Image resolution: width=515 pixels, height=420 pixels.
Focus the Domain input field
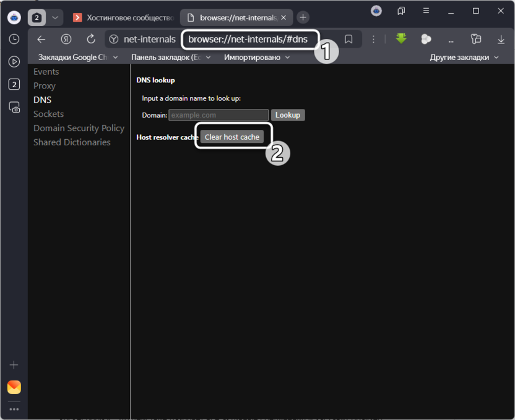click(x=219, y=115)
